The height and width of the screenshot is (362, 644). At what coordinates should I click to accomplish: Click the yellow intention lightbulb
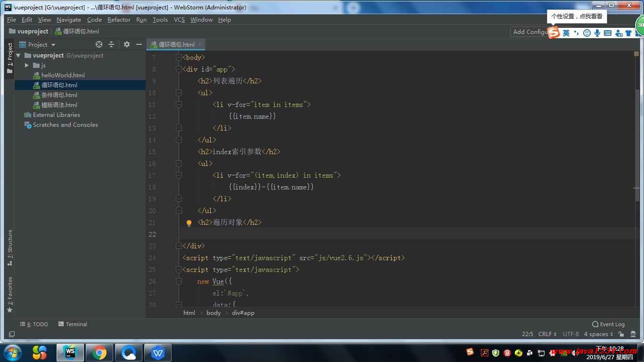point(189,223)
